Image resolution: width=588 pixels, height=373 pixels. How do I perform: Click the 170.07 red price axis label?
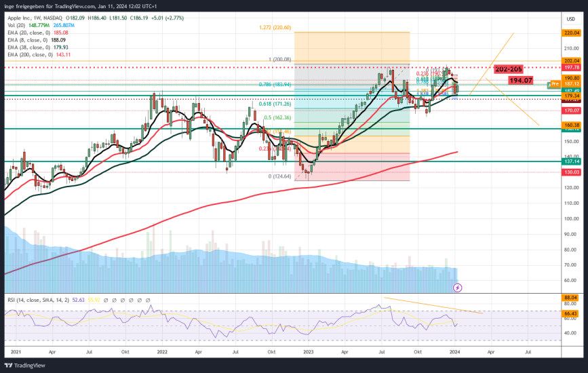coord(571,110)
